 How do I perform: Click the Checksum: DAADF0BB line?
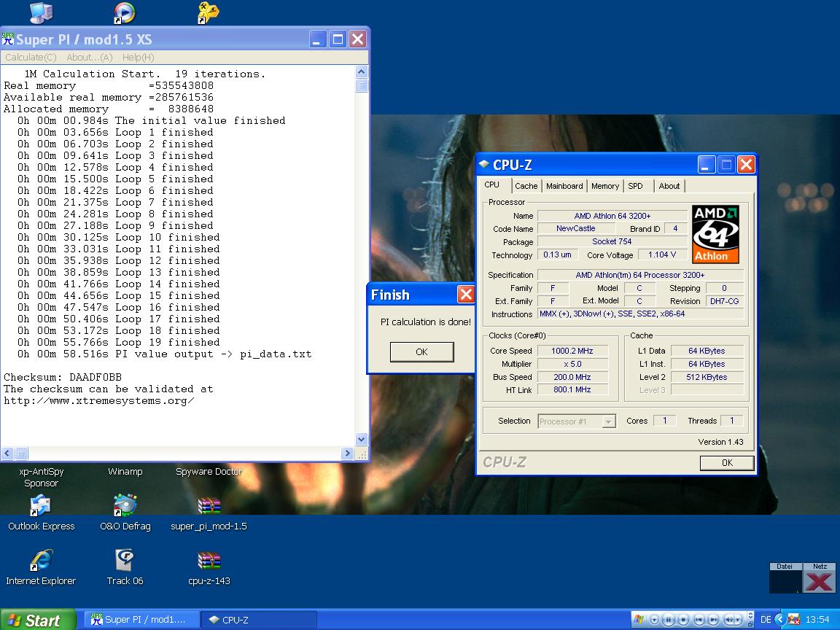(x=63, y=377)
